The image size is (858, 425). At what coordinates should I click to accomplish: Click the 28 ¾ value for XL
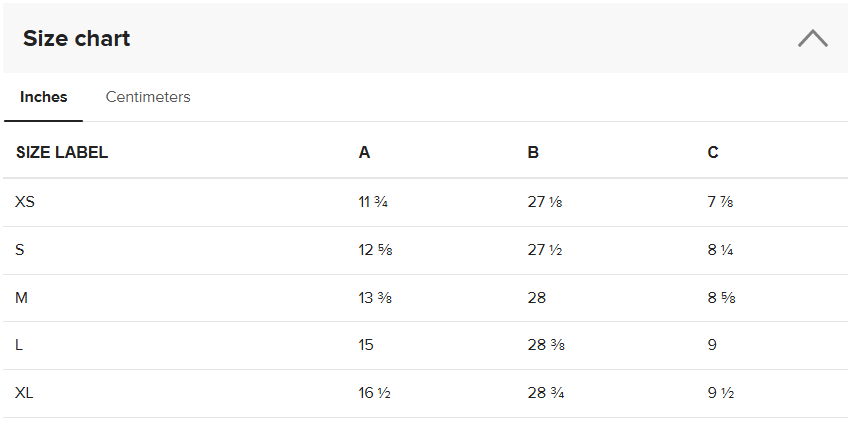[546, 393]
